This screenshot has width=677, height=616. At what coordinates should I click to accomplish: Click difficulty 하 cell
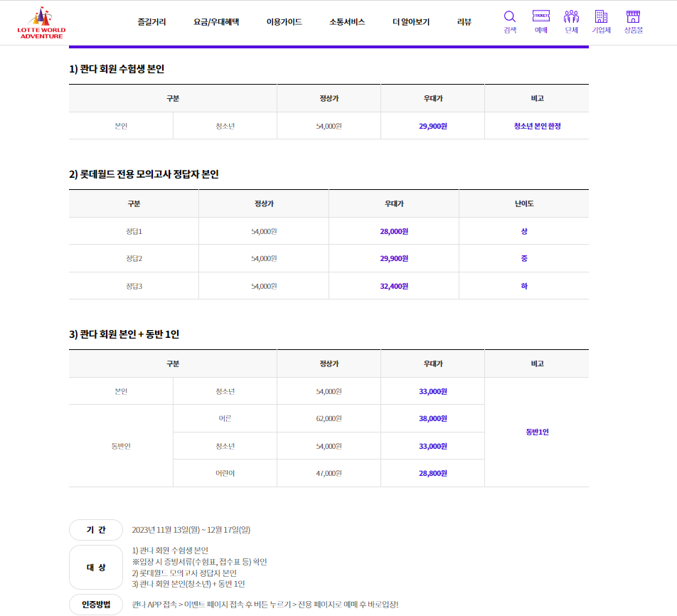coord(524,286)
